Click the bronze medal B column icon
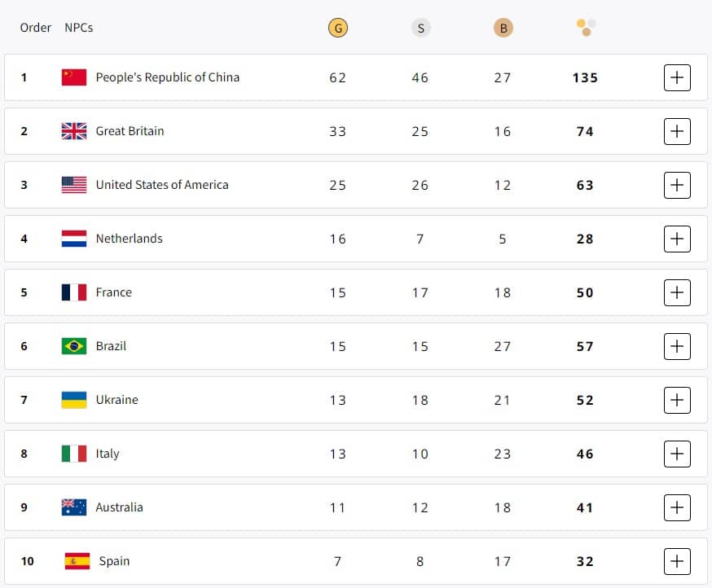 pyautogui.click(x=503, y=29)
